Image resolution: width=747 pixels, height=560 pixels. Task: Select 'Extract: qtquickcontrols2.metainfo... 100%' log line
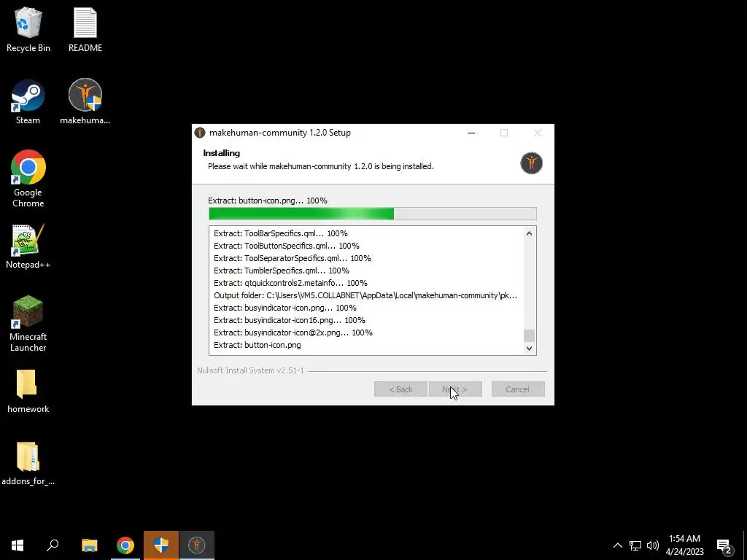pyautogui.click(x=290, y=283)
